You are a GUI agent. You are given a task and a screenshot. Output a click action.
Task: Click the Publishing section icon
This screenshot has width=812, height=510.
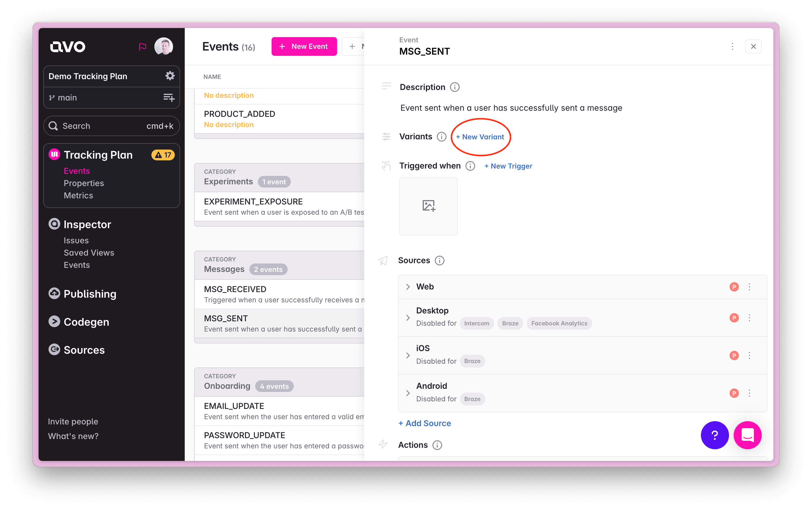click(54, 293)
